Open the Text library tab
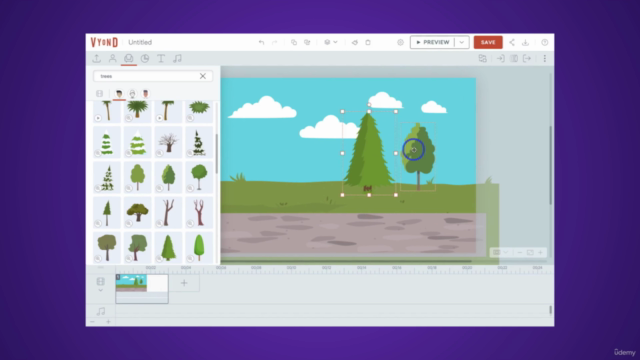This screenshot has width=640, height=360. point(161,58)
